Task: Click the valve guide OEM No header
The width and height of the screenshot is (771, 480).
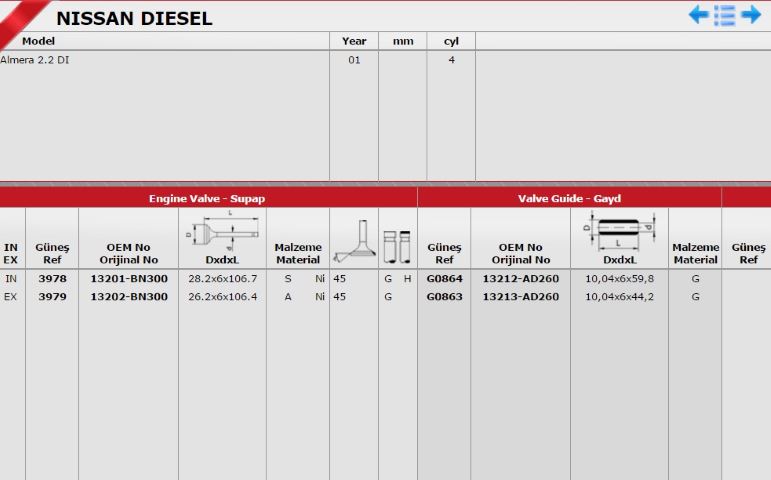Action: (x=521, y=253)
